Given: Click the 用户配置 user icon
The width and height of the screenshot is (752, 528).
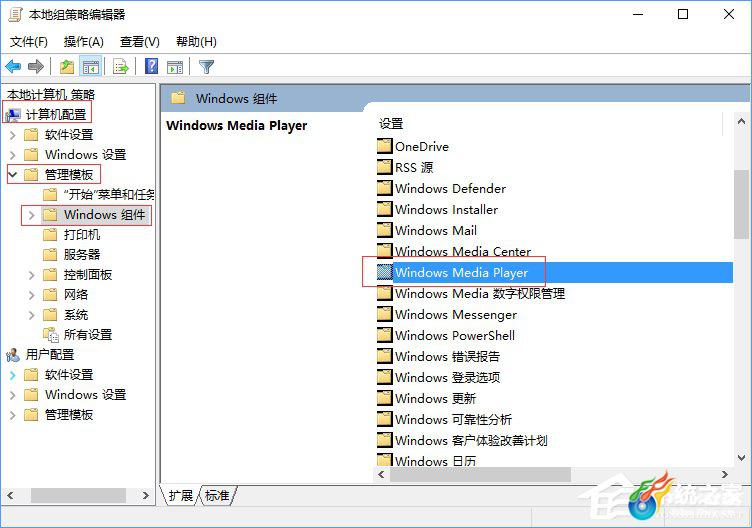Looking at the screenshot, I should click(13, 355).
